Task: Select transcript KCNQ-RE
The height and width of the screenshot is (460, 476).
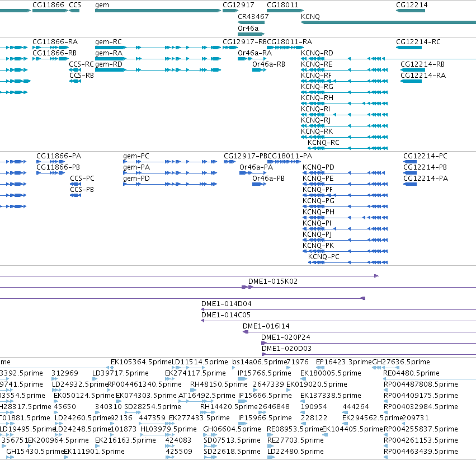Action: pos(344,70)
